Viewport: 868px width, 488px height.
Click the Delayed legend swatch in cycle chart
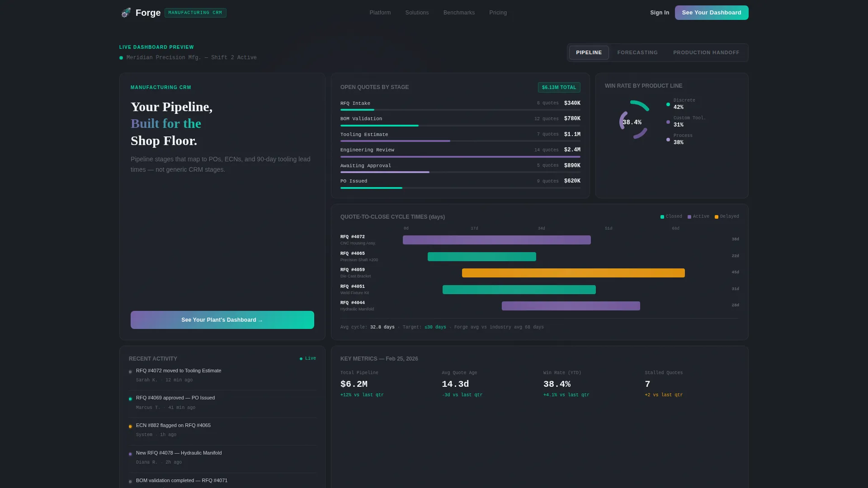717,217
